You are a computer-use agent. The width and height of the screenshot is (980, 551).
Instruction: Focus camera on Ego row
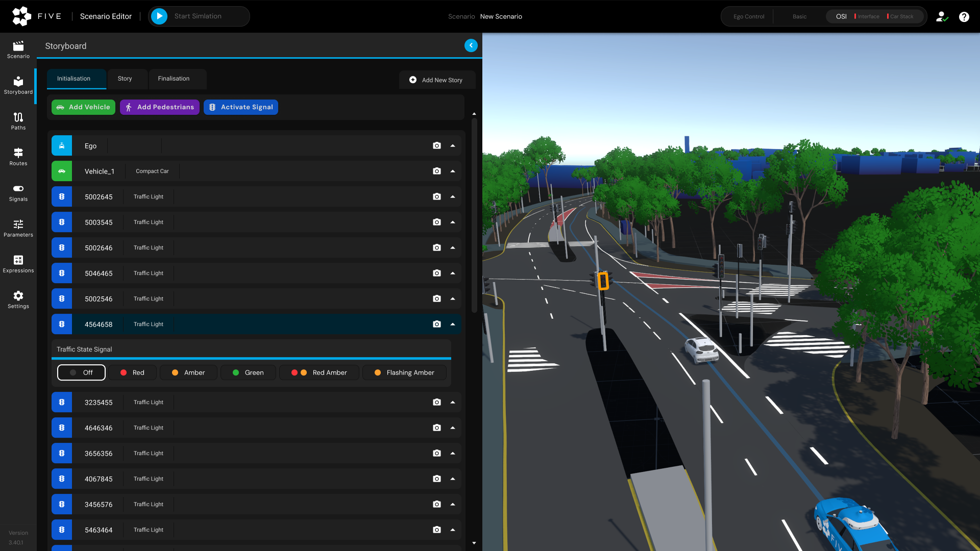coord(437,145)
